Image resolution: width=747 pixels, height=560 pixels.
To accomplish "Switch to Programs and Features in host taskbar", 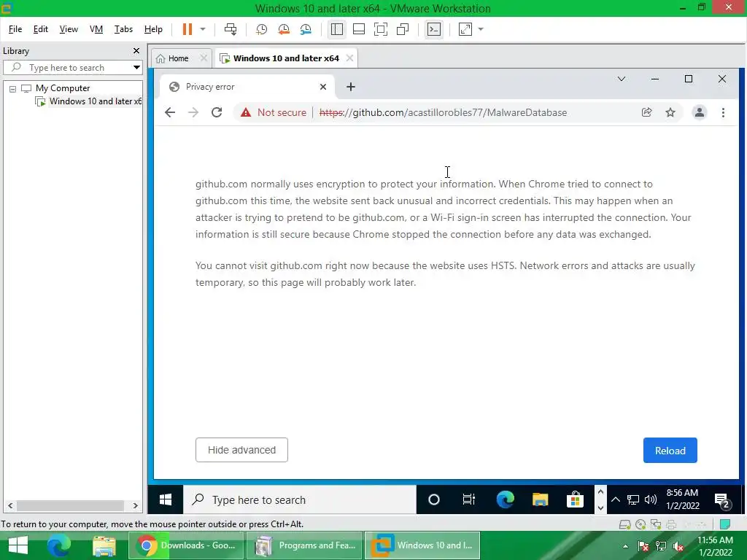I will click(x=304, y=545).
